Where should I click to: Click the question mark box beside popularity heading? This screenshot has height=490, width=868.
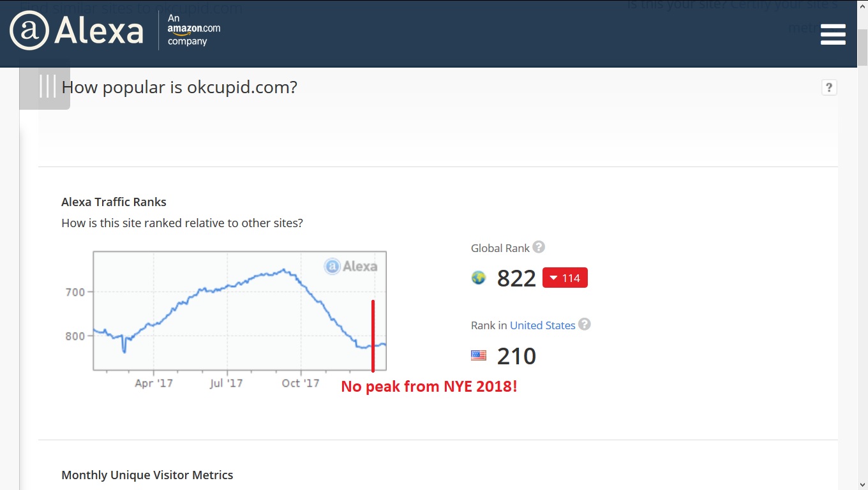828,87
